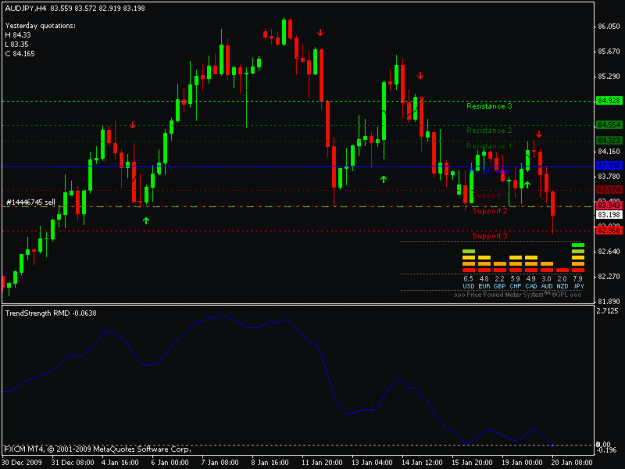Click the "7 Jan 08:00" time axis label
The image size is (625, 469).
(x=220, y=463)
